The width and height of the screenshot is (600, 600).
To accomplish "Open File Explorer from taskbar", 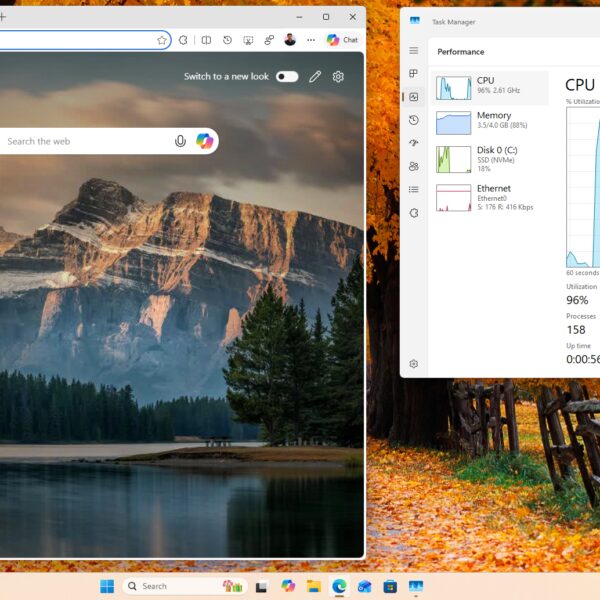I will (314, 586).
